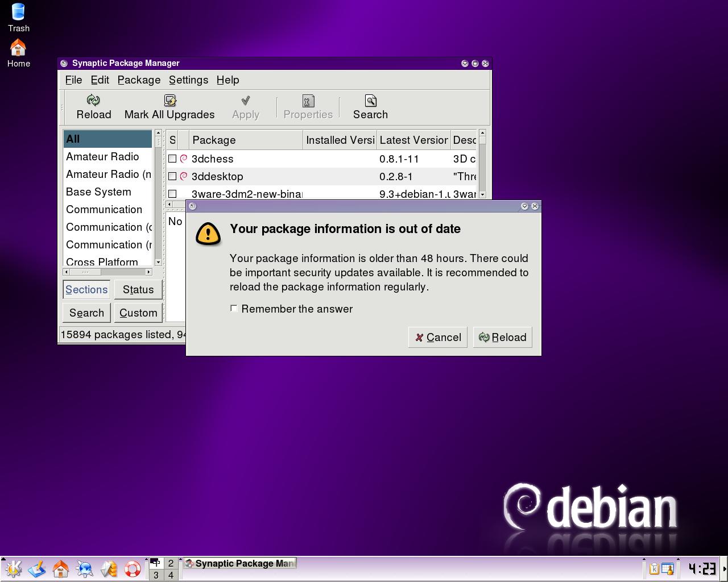Select the Base System section
728x582 pixels.
pyautogui.click(x=107, y=192)
